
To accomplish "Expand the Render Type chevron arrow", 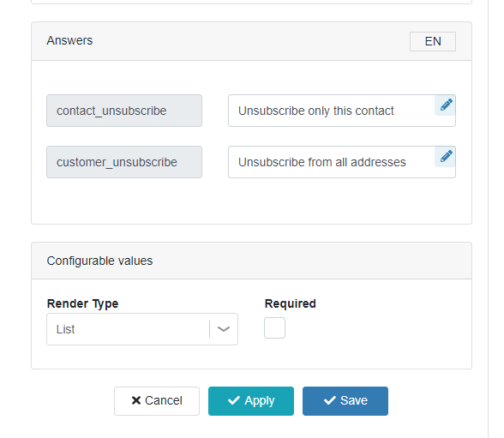I will click(224, 329).
